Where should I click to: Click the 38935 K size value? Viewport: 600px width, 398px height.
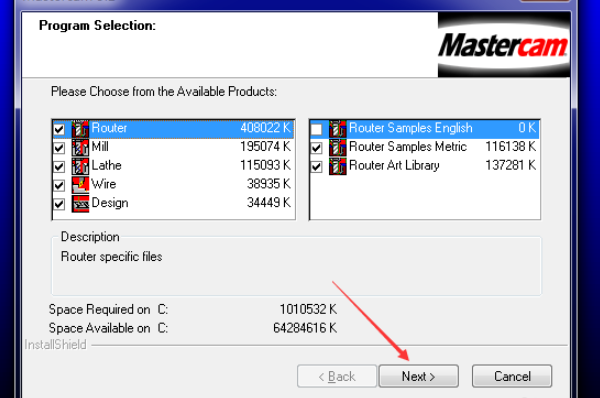point(269,184)
